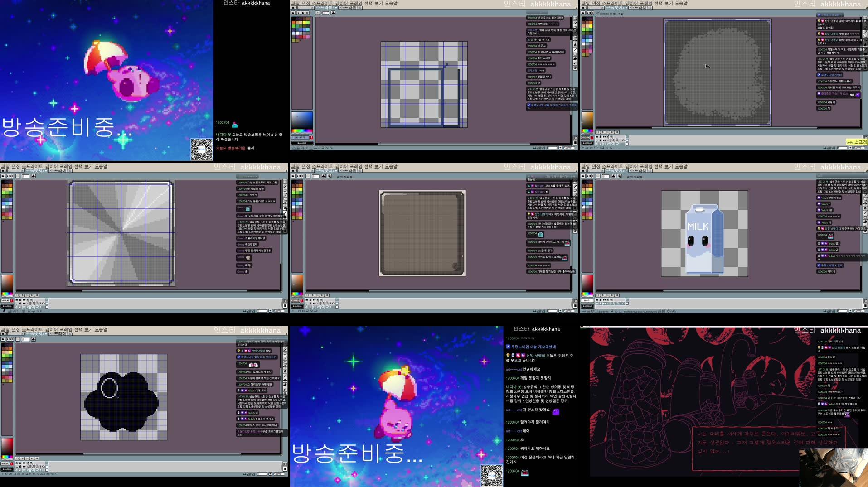Image resolution: width=868 pixels, height=487 pixels.
Task: Open the zoom percentage dropdown at bottom right
Action: (x=569, y=148)
